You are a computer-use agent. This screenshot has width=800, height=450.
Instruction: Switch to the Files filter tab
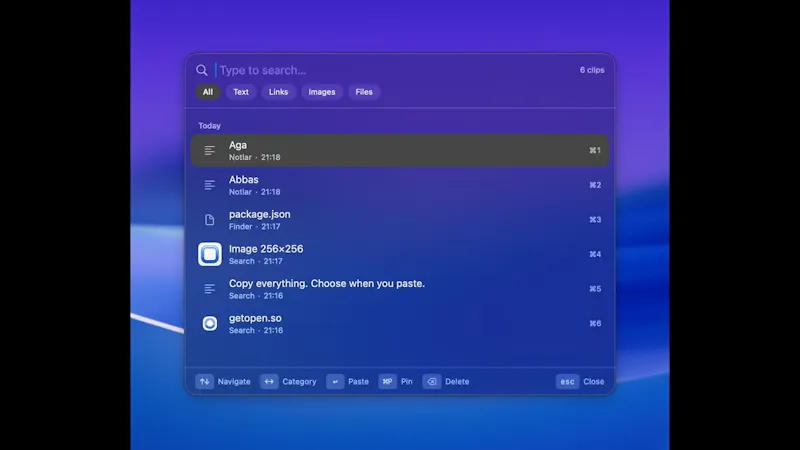click(x=364, y=92)
